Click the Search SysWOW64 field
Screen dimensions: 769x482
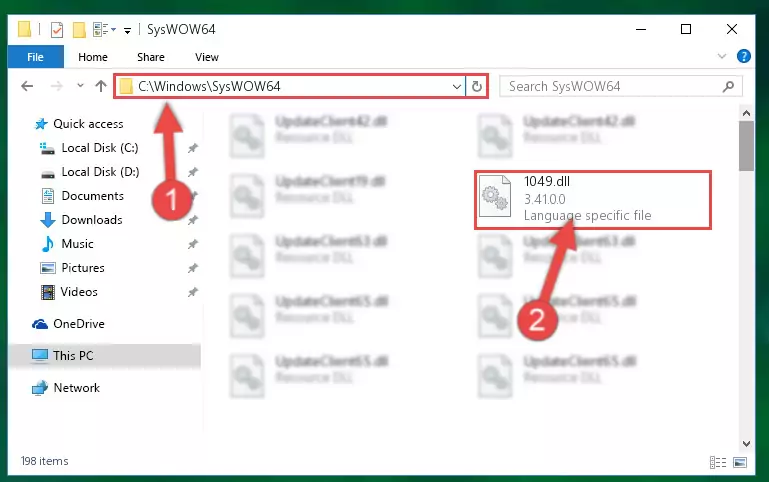[620, 86]
